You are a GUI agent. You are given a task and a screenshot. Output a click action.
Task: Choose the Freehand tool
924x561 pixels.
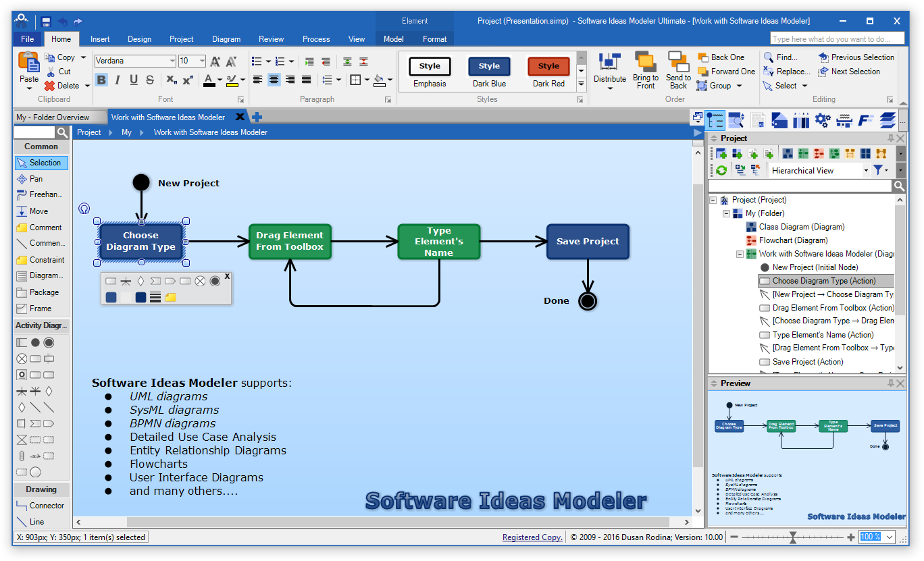(x=41, y=194)
